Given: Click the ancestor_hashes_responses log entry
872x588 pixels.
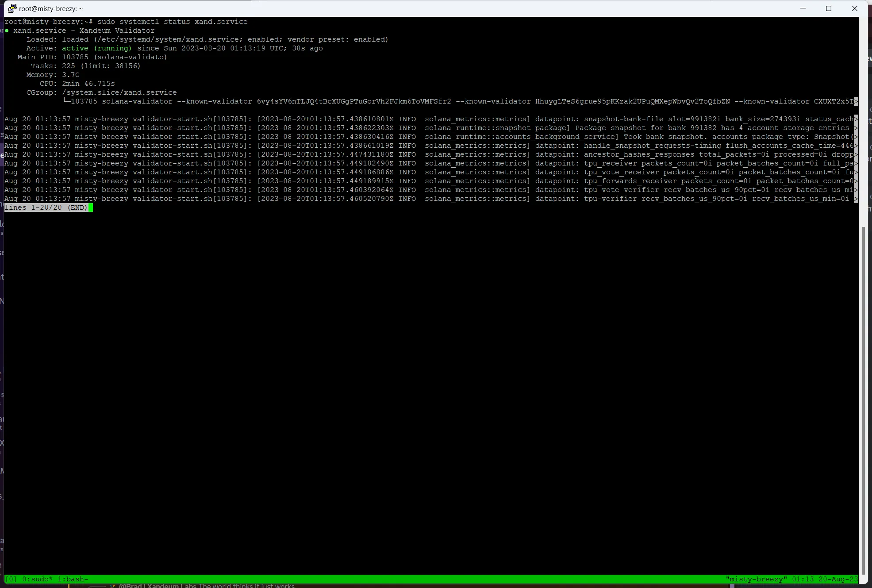Looking at the screenshot, I should pos(429,154).
